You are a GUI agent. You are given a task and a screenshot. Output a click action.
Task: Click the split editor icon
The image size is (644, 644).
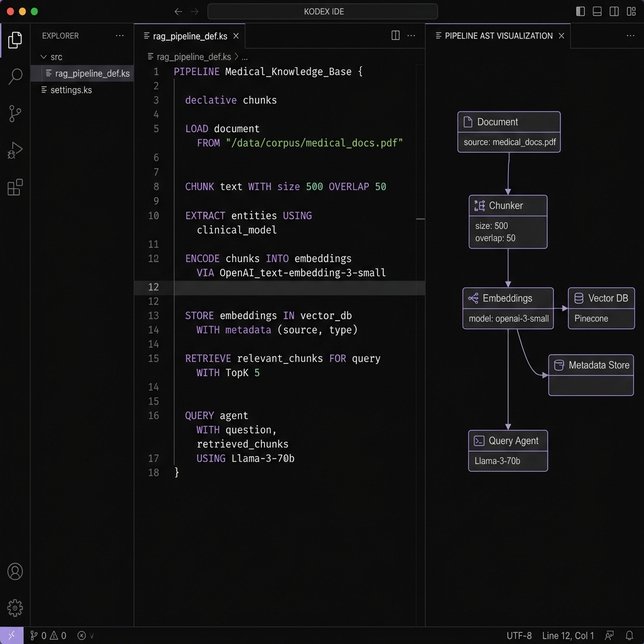(396, 36)
